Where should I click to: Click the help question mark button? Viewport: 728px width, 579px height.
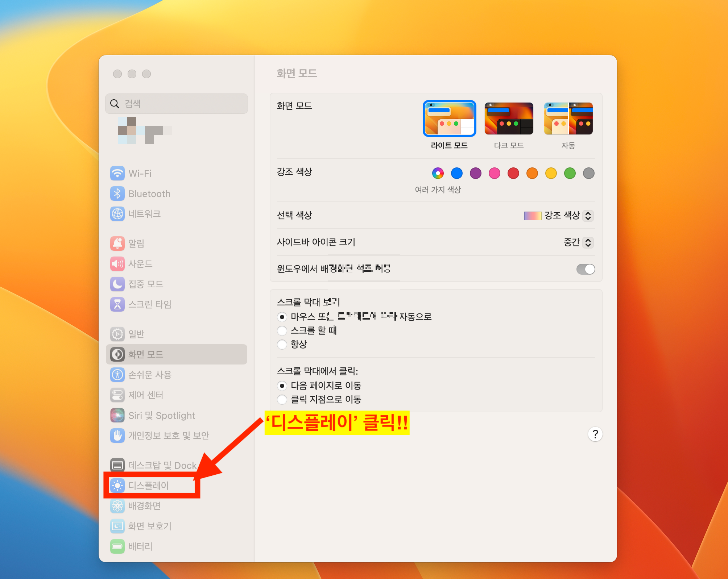[x=595, y=434]
